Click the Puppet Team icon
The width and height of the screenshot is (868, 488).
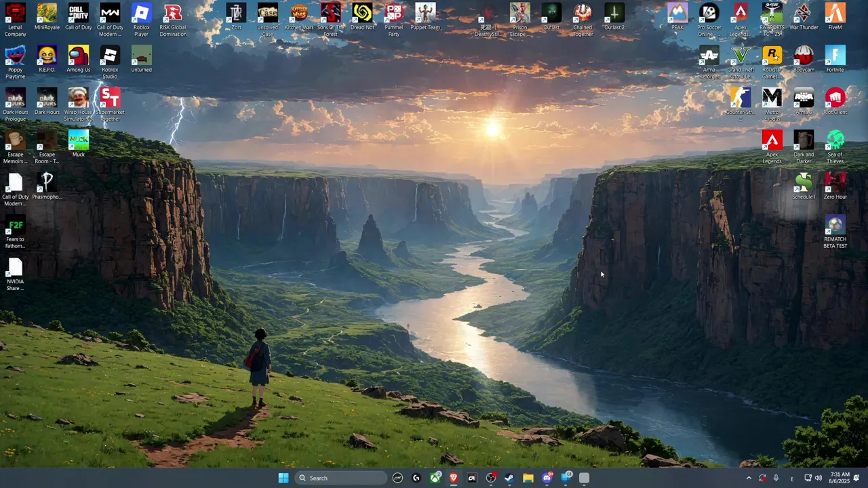pos(425,17)
